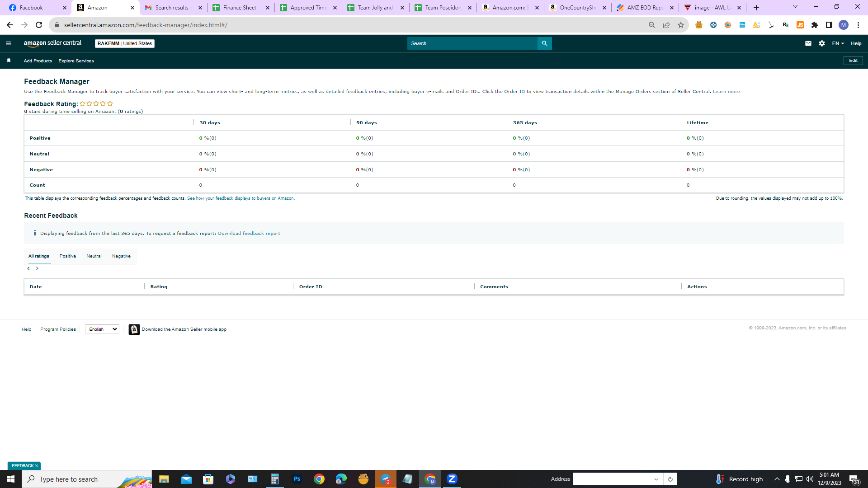Open the tab search chevron in Chrome
Image resolution: width=868 pixels, height=488 pixels.
pos(795,7)
